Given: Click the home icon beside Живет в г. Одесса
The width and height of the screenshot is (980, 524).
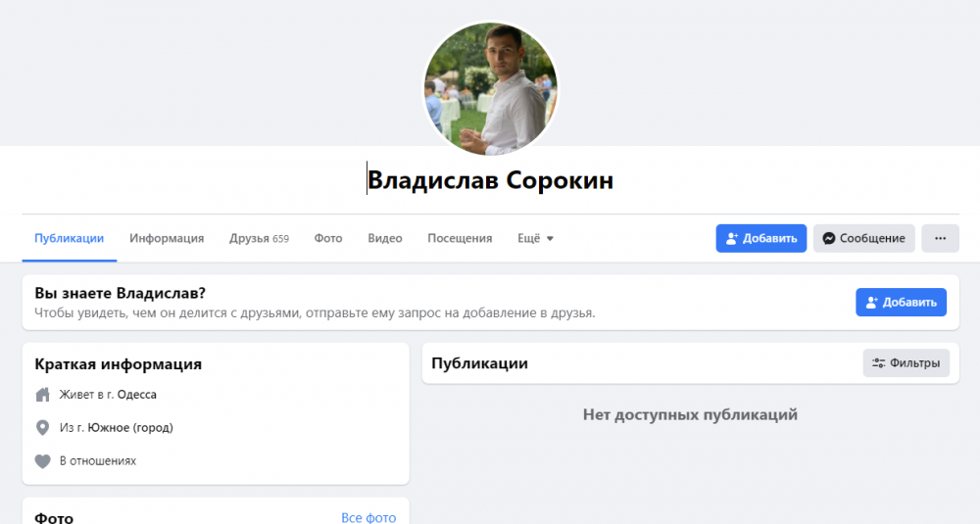Looking at the screenshot, I should click(x=42, y=395).
